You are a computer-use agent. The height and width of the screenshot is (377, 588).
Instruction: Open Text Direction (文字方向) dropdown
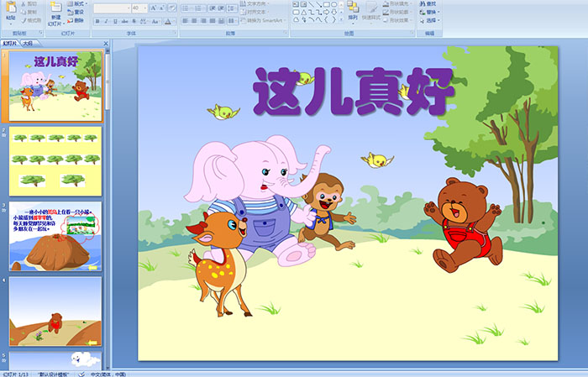pos(255,3)
